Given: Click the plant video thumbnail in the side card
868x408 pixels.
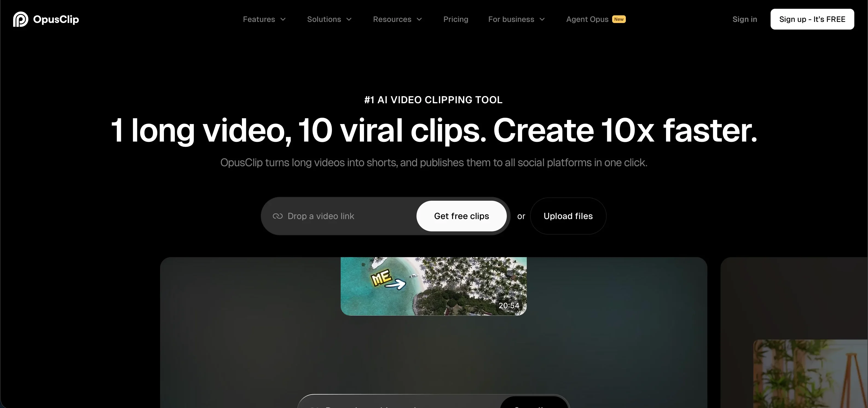Looking at the screenshot, I should (x=810, y=373).
